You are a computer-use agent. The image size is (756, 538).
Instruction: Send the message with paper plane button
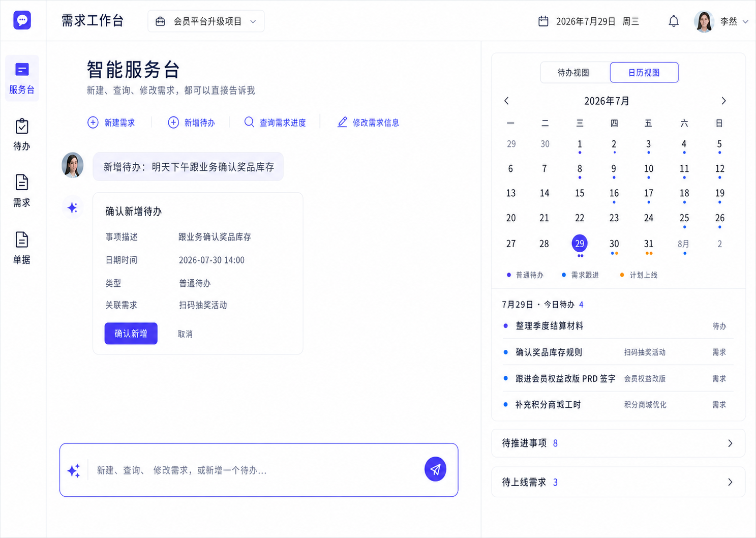[435, 469]
